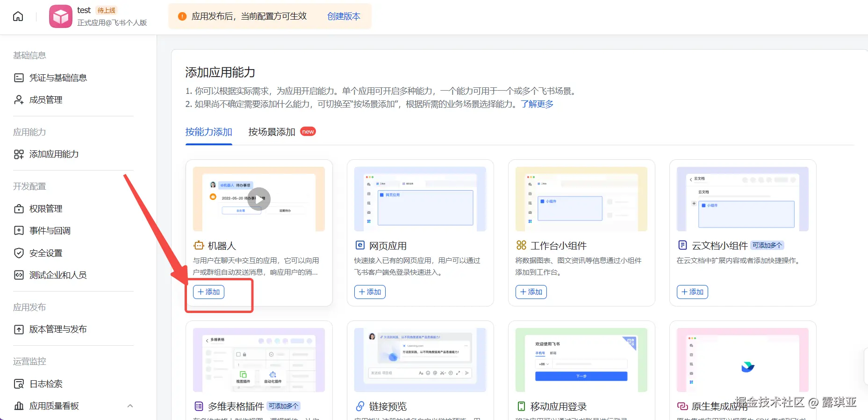Switch to 按场景添加 tab
868x420 pixels.
pyautogui.click(x=272, y=132)
